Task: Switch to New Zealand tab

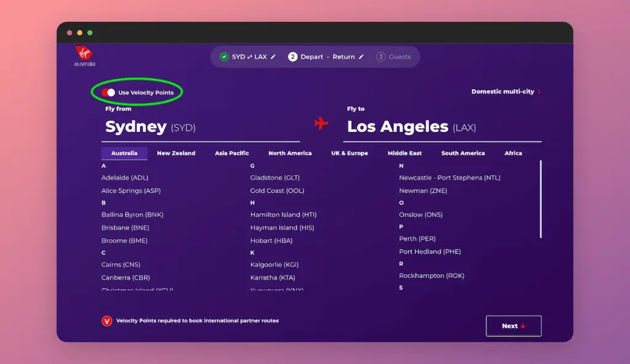Action: pyautogui.click(x=176, y=153)
